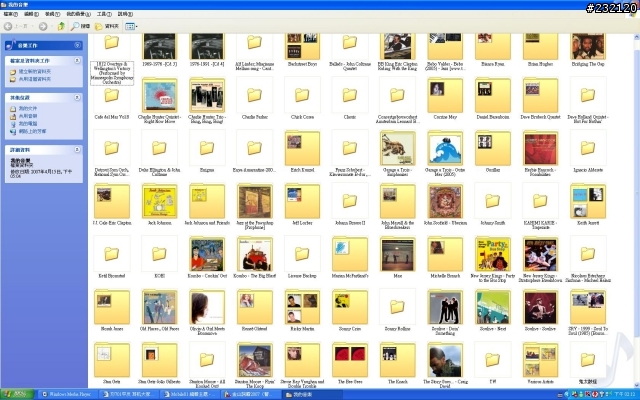Click the 我的音樂 taskbar button
This screenshot has height=400, width=640.
(311, 394)
